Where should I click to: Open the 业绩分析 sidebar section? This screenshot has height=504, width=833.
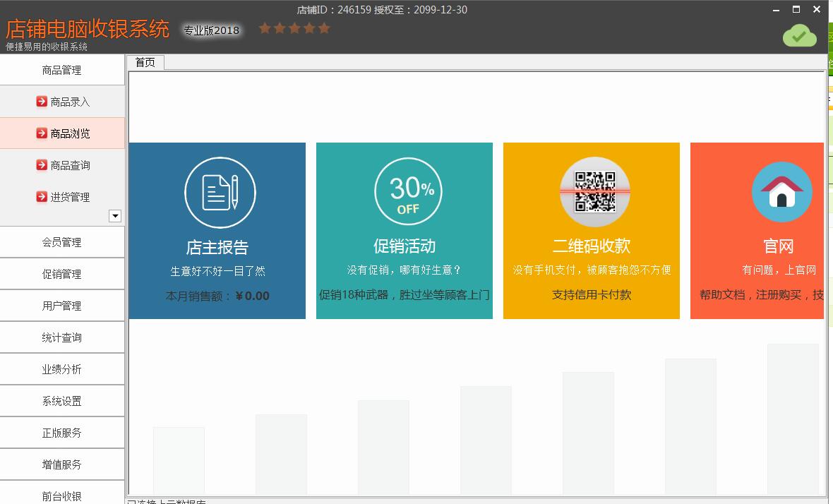62,369
